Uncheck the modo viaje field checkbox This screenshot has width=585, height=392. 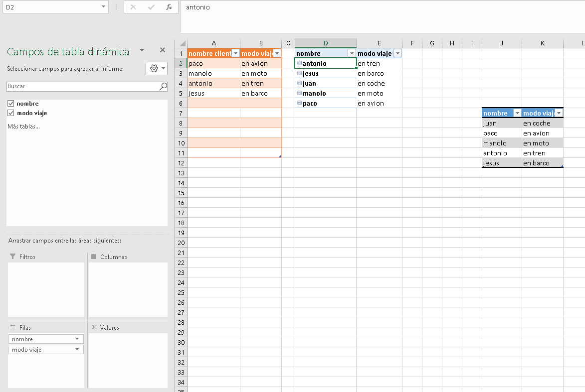click(x=11, y=113)
